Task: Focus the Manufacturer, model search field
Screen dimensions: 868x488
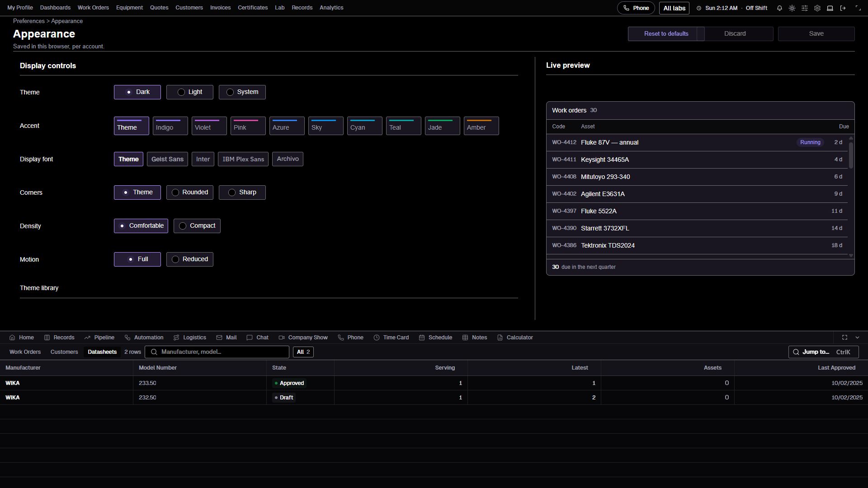Action: point(217,352)
